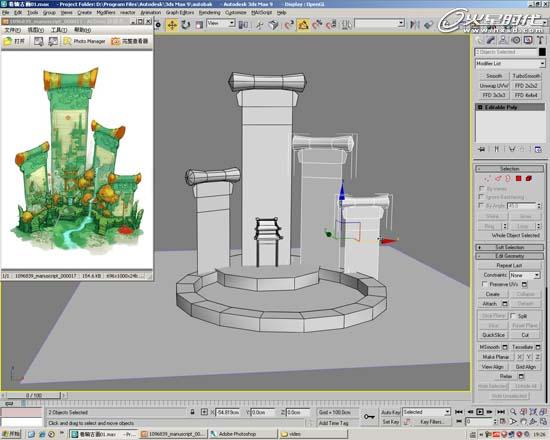550x440 pixels.
Task: Toggle the Percent Snap icon
Action: [317, 25]
